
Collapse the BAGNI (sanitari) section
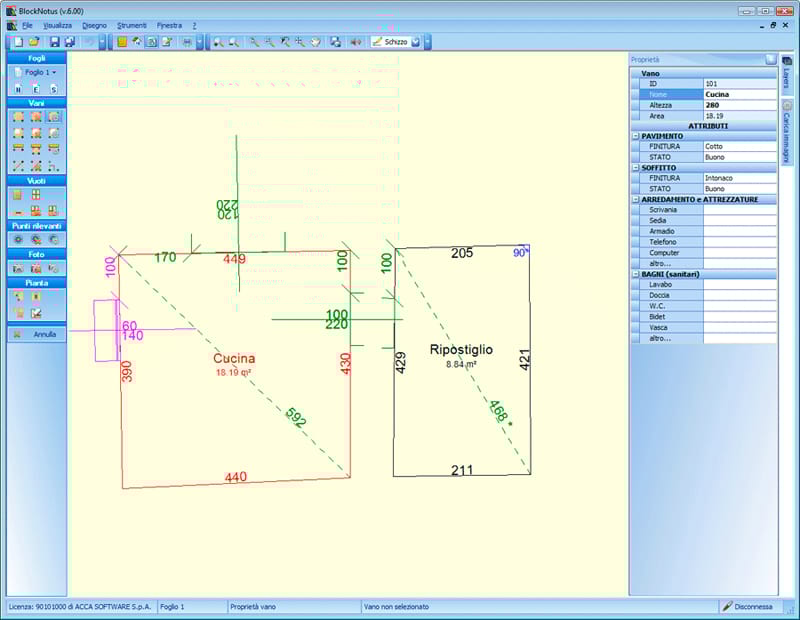coord(635,274)
